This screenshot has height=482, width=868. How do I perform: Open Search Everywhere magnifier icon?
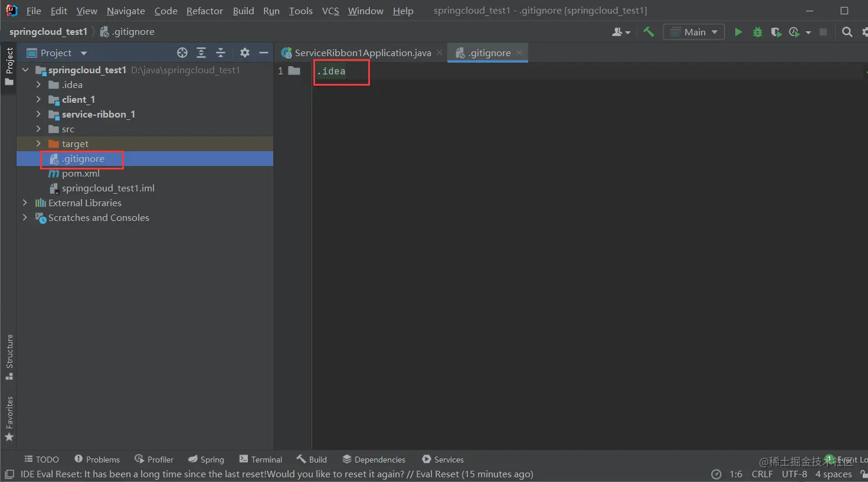[847, 32]
